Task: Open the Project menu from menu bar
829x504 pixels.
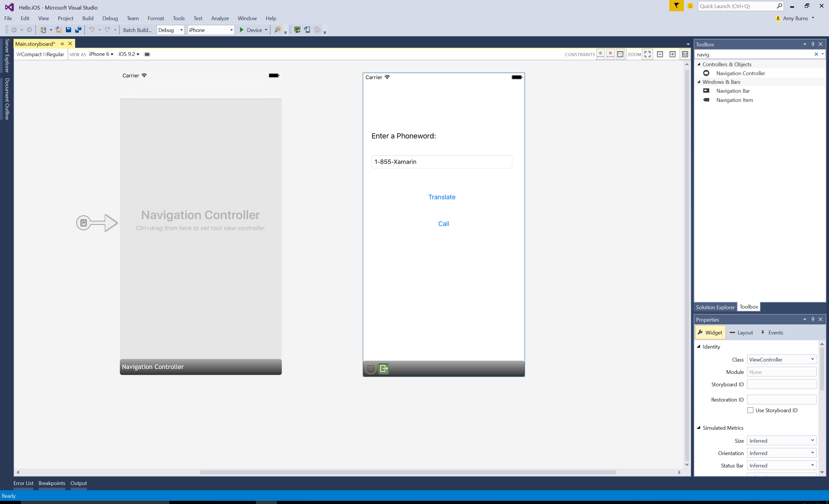Action: (64, 18)
